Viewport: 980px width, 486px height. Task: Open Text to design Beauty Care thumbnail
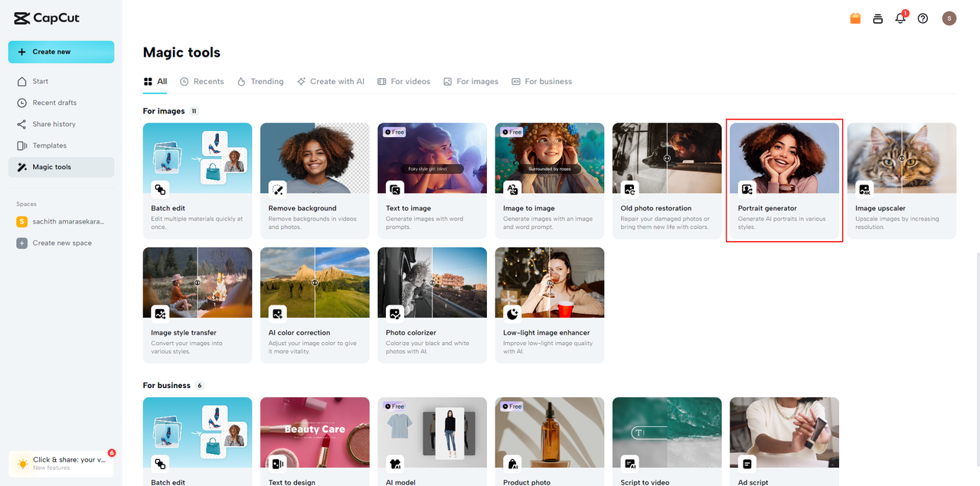(315, 432)
